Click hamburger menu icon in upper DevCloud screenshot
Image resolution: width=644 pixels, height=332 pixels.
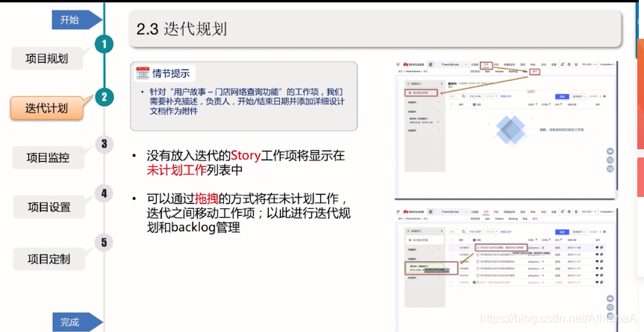coord(398,64)
